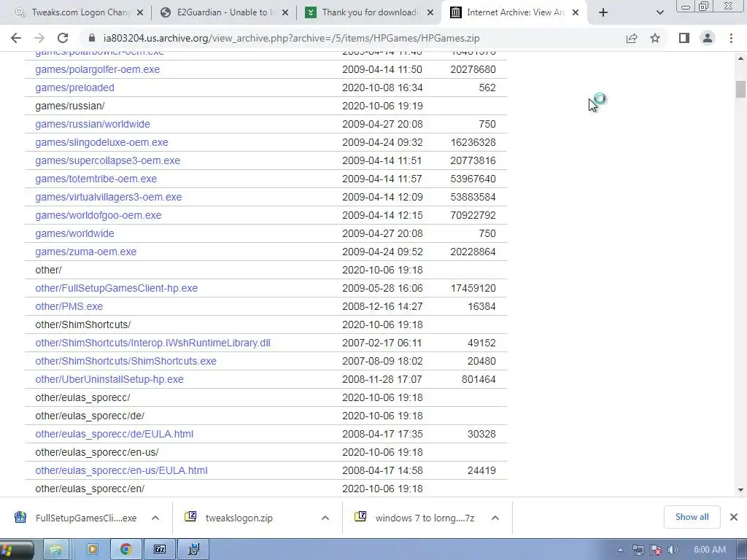Click the forward navigation arrow
Viewport: 747px width, 560px height.
39,38
